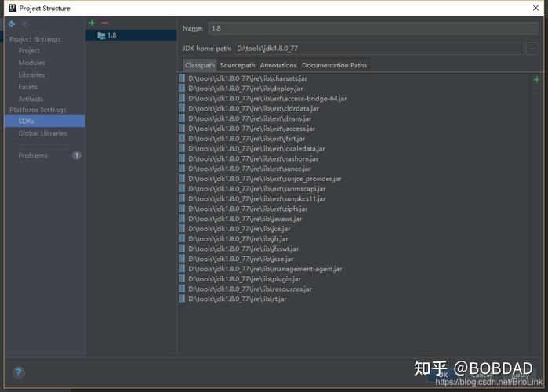Select the sunmscapi.jar classpath entry

(x=257, y=189)
